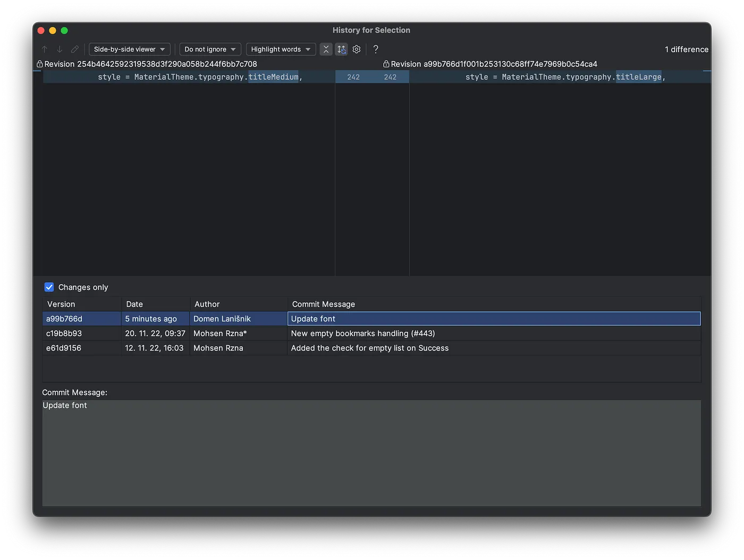Uncheck the Changes only checkbox
The height and width of the screenshot is (560, 744).
pyautogui.click(x=49, y=287)
